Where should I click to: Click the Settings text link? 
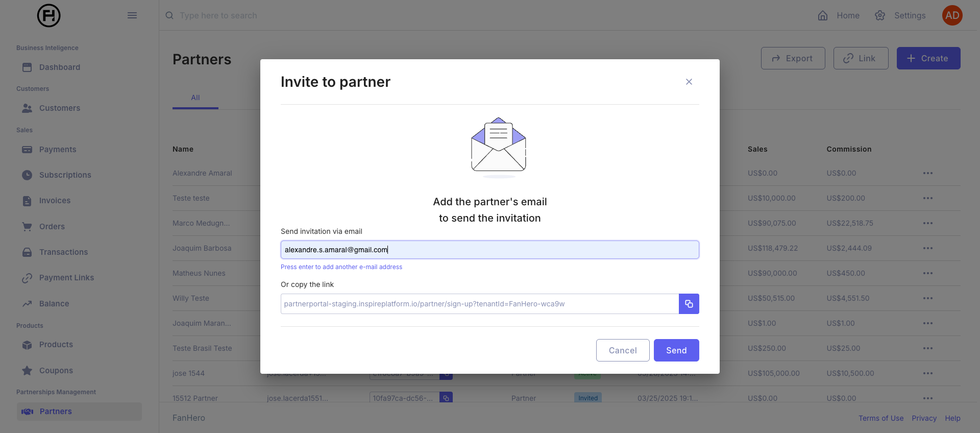(910, 15)
